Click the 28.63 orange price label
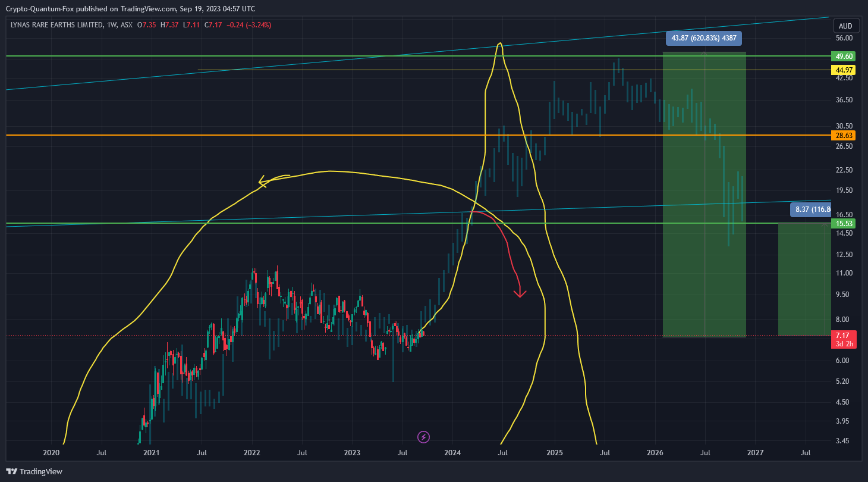Screen dimensions: 868x482 [x=844, y=136]
